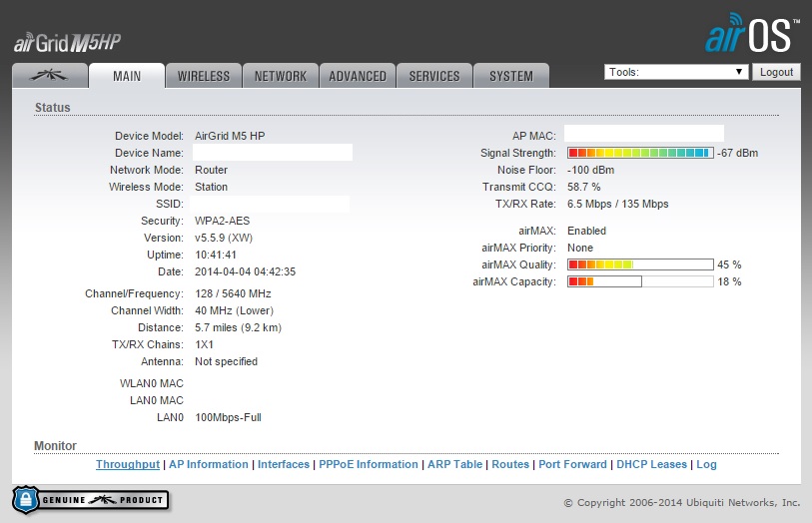Viewport: 812px width, 523px height.
Task: Click the "100Mbps-Full" LAN0 value
Action: 228,417
